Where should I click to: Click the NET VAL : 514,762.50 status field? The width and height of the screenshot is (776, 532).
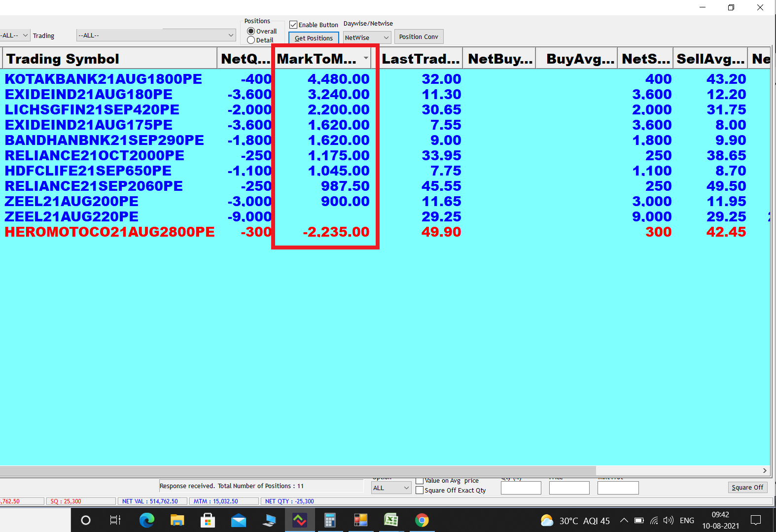tap(152, 501)
